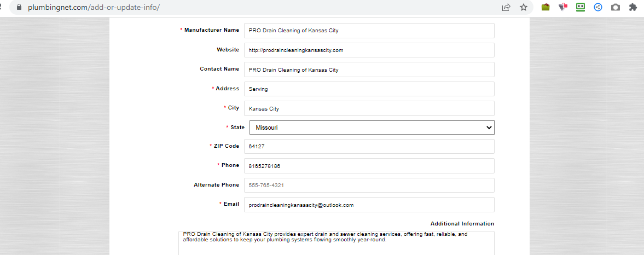Click the Additional Information heading
Screen dimensions: 644x255
click(x=462, y=224)
